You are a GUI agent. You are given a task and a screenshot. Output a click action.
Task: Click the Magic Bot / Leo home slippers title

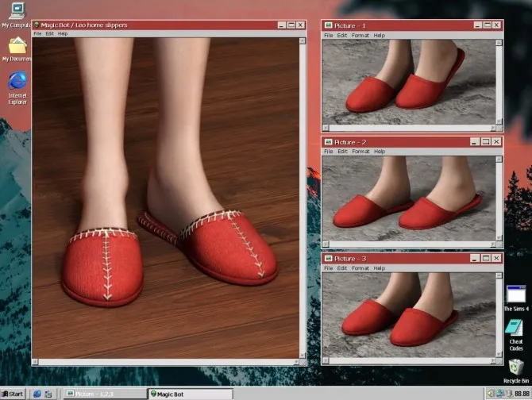(x=84, y=25)
